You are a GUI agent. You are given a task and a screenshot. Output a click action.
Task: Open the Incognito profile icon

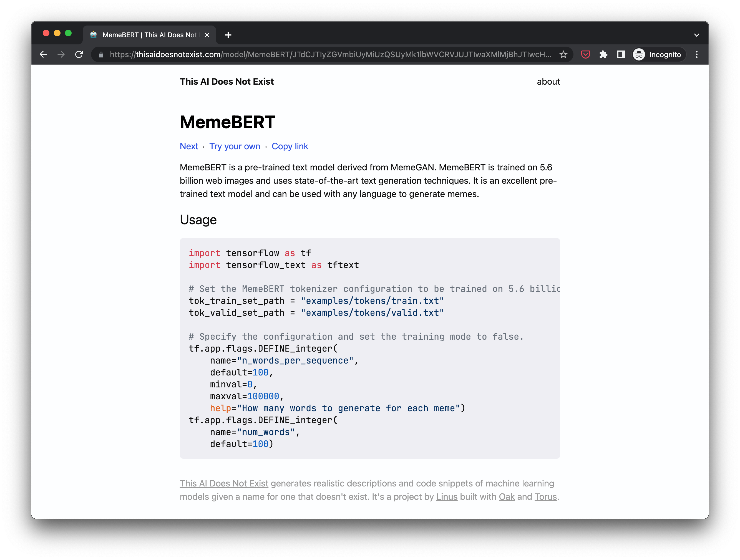[639, 54]
